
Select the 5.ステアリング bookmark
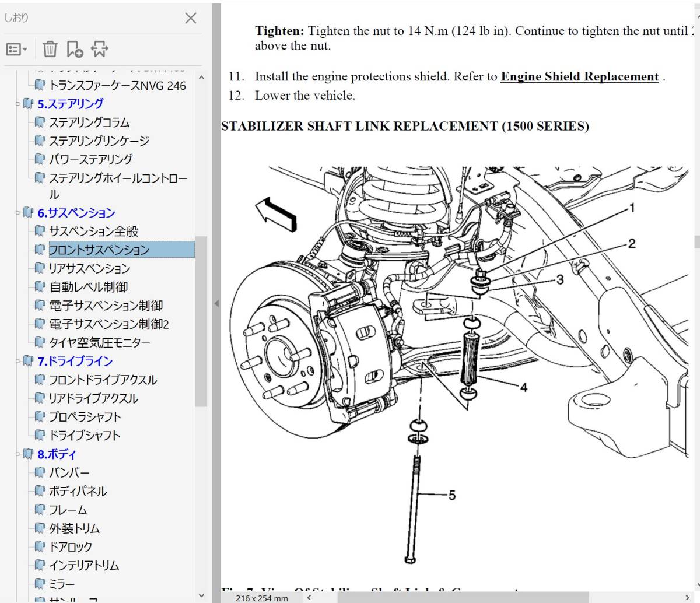71,104
